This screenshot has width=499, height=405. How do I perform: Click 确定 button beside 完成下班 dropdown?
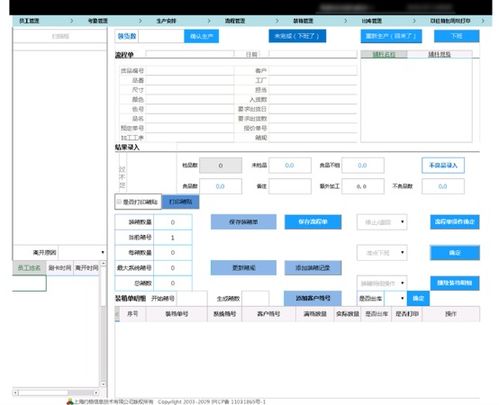click(x=455, y=253)
